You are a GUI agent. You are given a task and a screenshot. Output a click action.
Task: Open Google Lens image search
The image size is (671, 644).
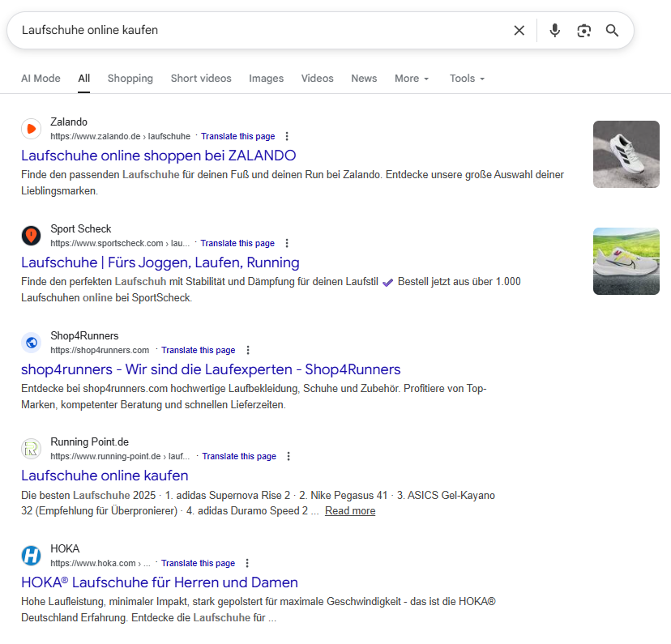pos(583,30)
